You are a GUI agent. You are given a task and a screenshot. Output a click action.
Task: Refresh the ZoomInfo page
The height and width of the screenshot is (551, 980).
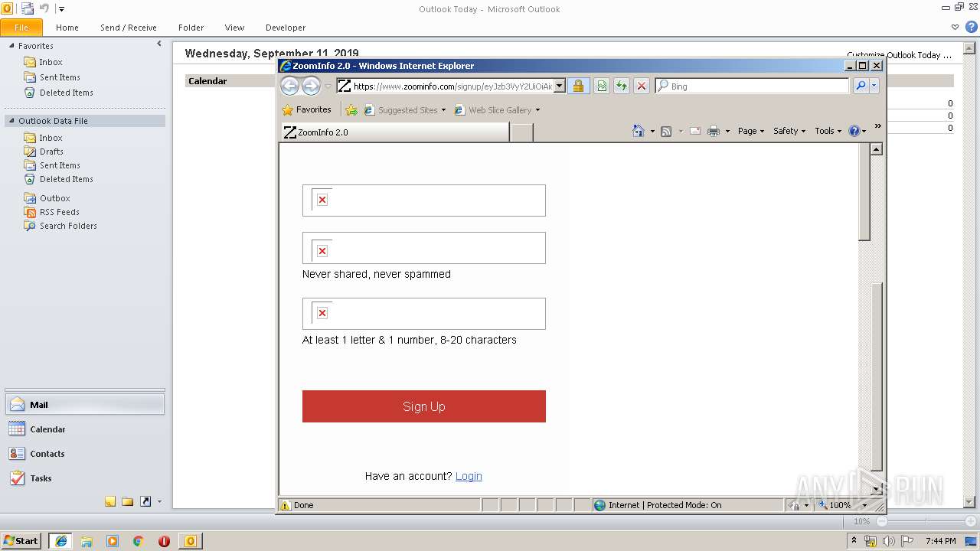[x=622, y=86]
